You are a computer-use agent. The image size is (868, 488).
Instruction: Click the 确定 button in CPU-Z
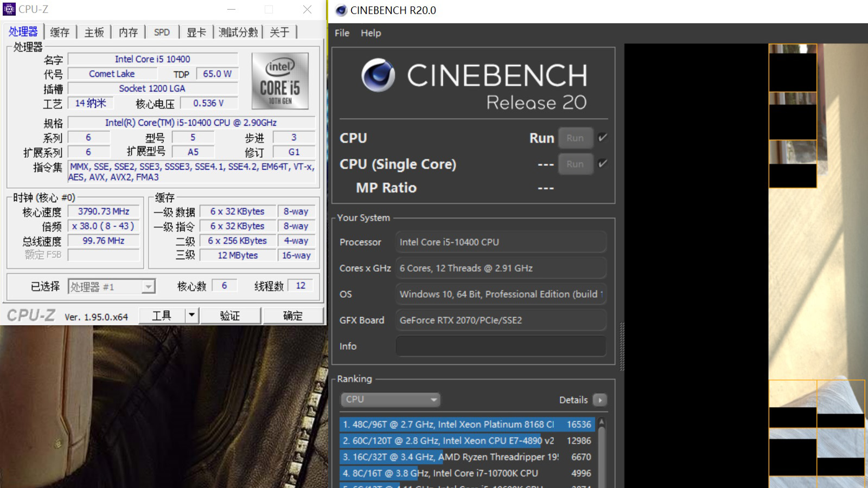point(293,316)
